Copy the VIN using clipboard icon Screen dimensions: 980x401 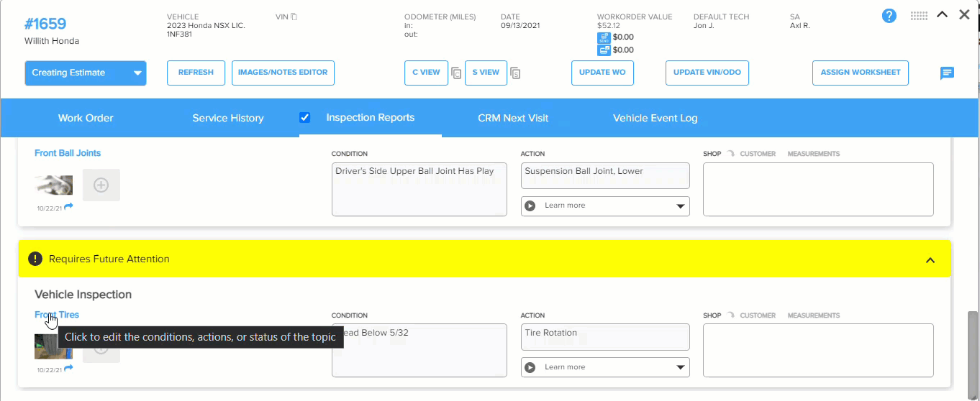pos(294,17)
